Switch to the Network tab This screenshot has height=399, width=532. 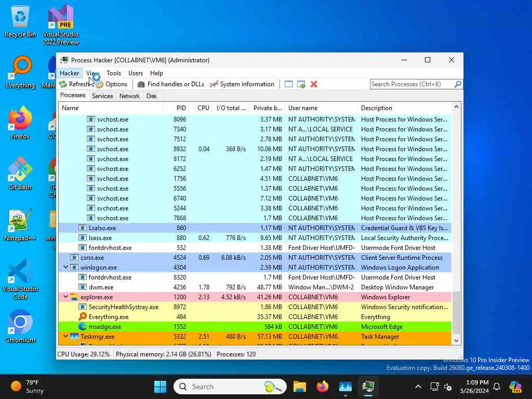tap(129, 96)
